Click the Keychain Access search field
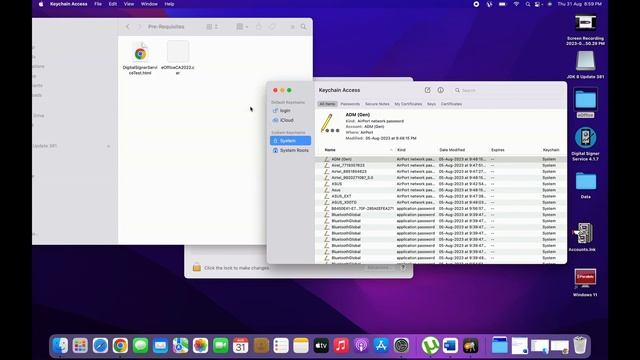Screen dimensions: 640x360 (x=508, y=90)
